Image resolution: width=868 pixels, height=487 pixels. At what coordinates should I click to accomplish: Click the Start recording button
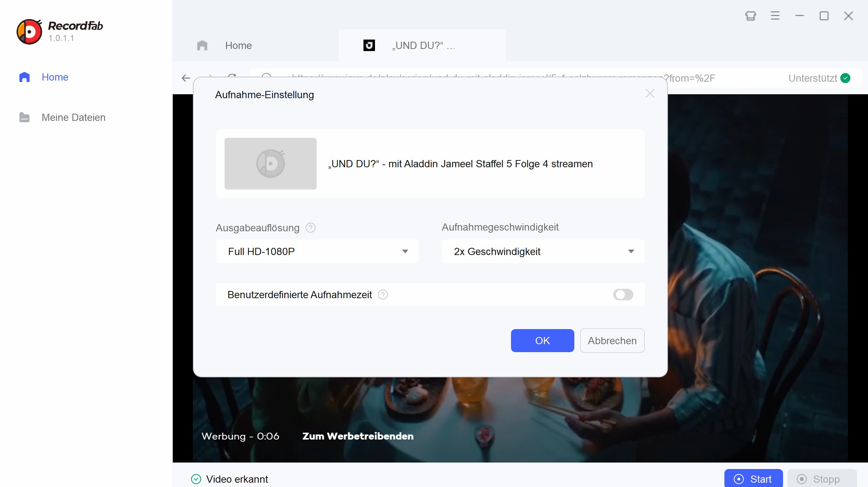point(754,479)
